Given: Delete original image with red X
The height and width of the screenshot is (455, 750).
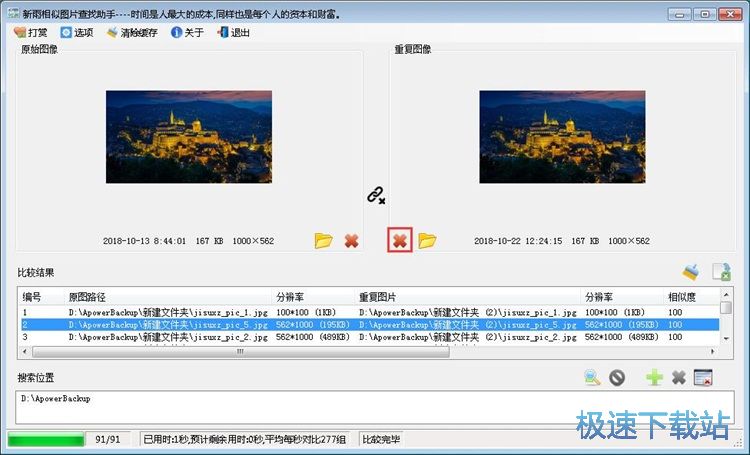Looking at the screenshot, I should 352,241.
